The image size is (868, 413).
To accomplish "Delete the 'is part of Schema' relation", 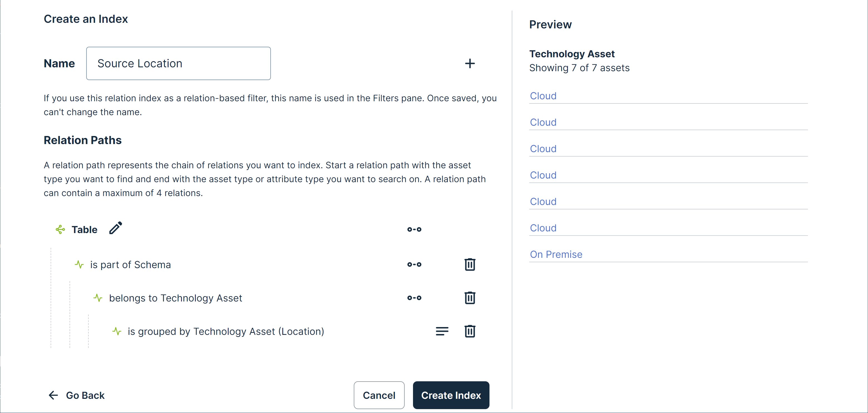I will coord(470,264).
